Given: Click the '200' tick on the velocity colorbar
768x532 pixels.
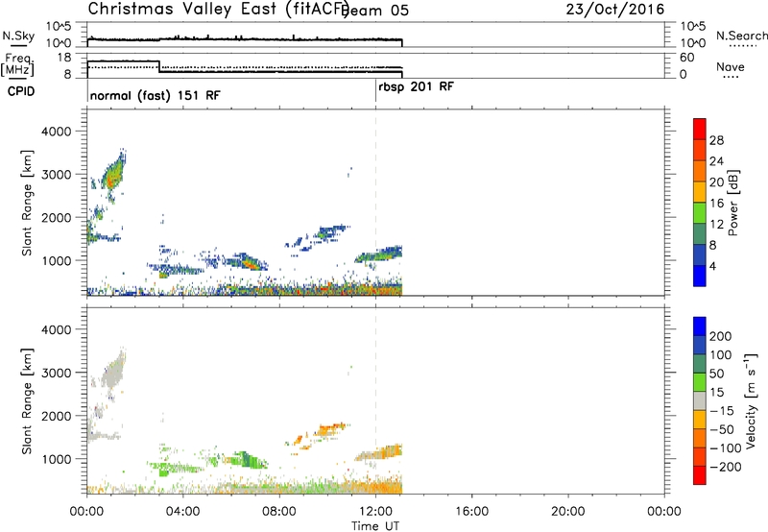Looking at the screenshot, I should coord(721,336).
